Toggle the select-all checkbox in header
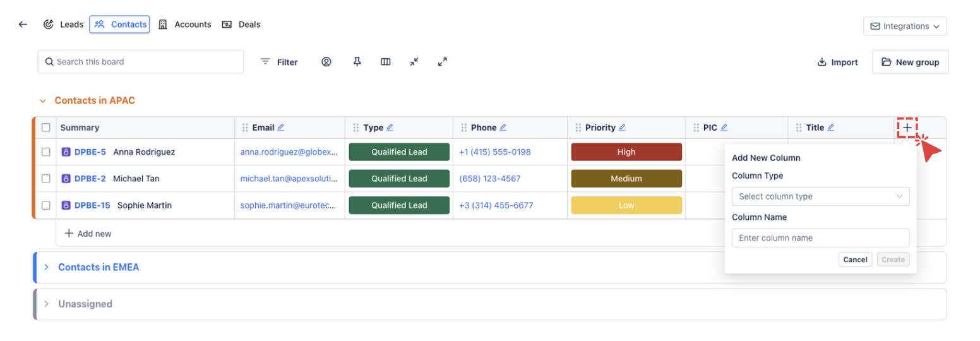The image size is (980, 341). pos(46,128)
